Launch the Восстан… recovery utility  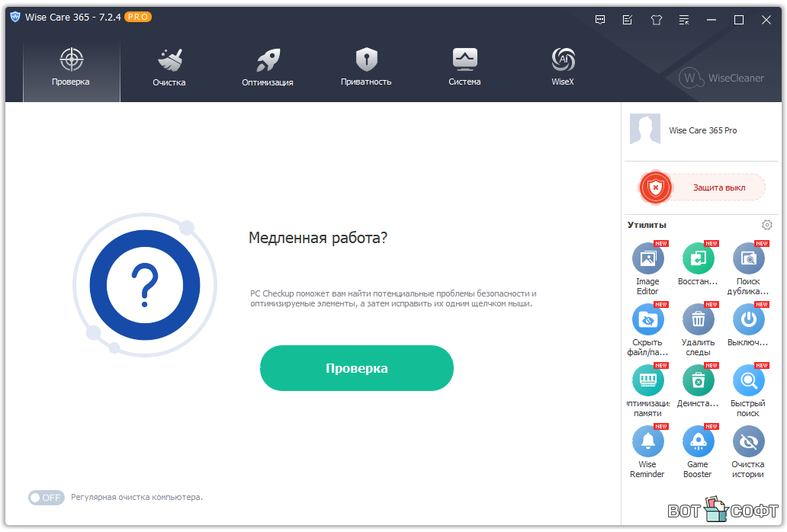[x=699, y=258]
